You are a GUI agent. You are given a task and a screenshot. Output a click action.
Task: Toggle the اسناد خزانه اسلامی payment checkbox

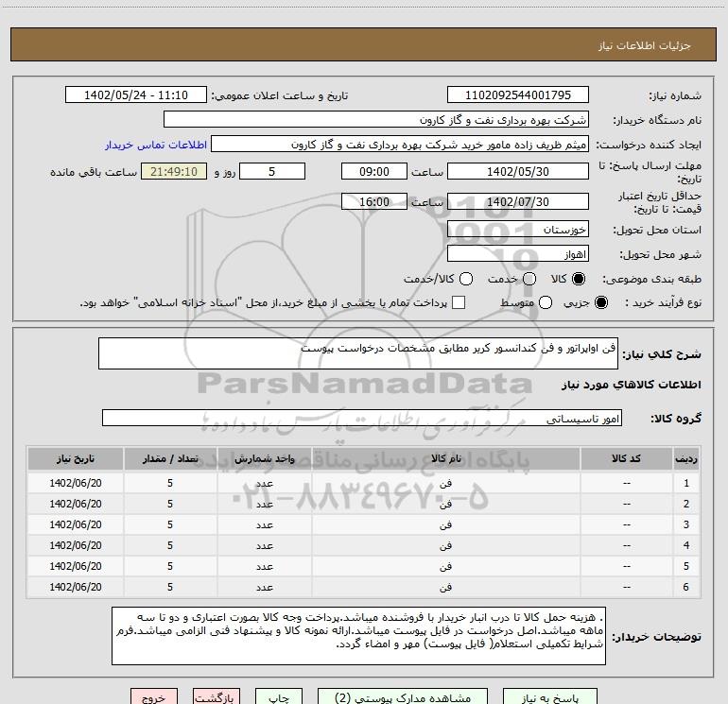(459, 302)
